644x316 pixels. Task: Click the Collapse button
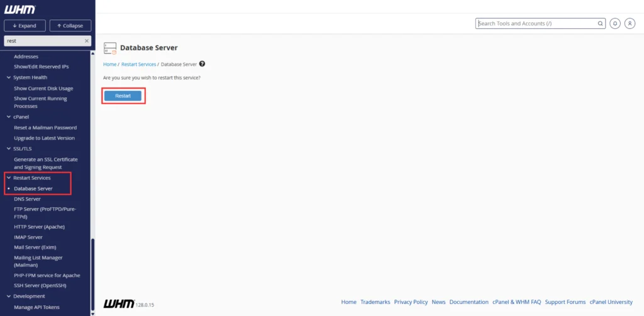(70, 26)
